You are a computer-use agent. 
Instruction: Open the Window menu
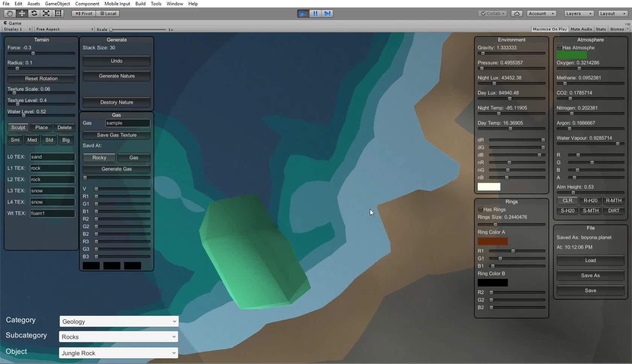click(174, 3)
